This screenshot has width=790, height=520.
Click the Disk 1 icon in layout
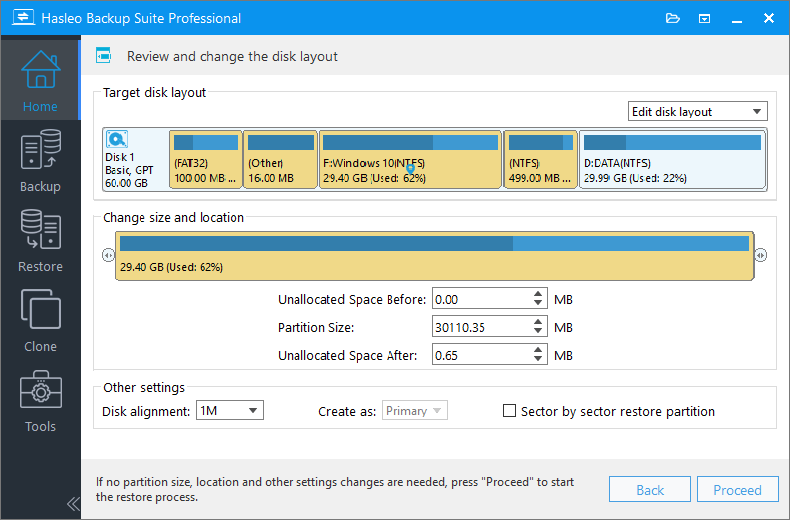pyautogui.click(x=117, y=139)
